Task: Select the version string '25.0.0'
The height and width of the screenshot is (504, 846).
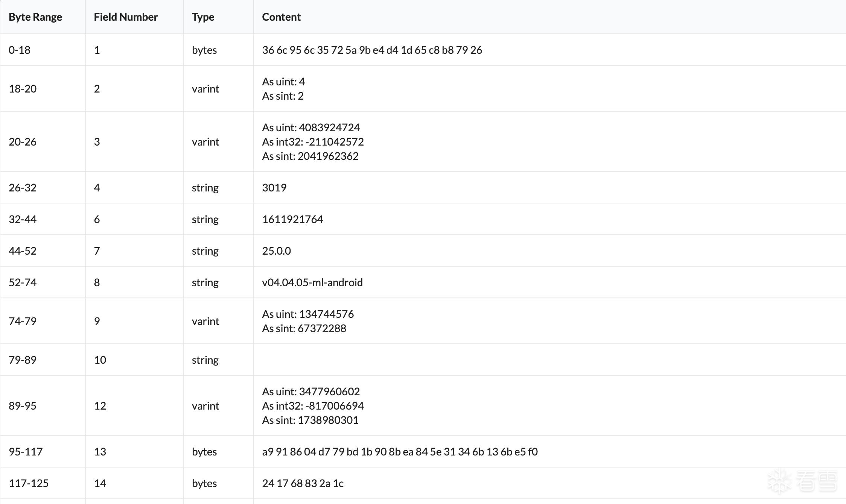Action: click(x=276, y=251)
